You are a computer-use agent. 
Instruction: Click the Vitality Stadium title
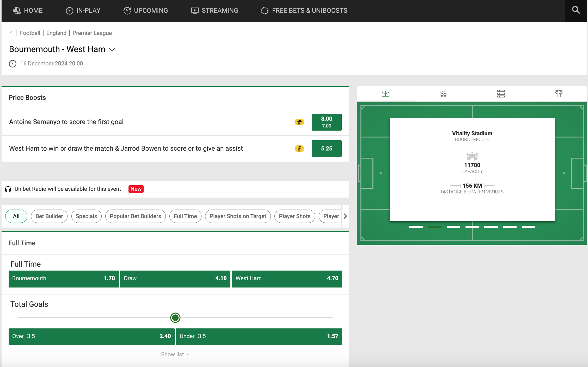pos(472,133)
